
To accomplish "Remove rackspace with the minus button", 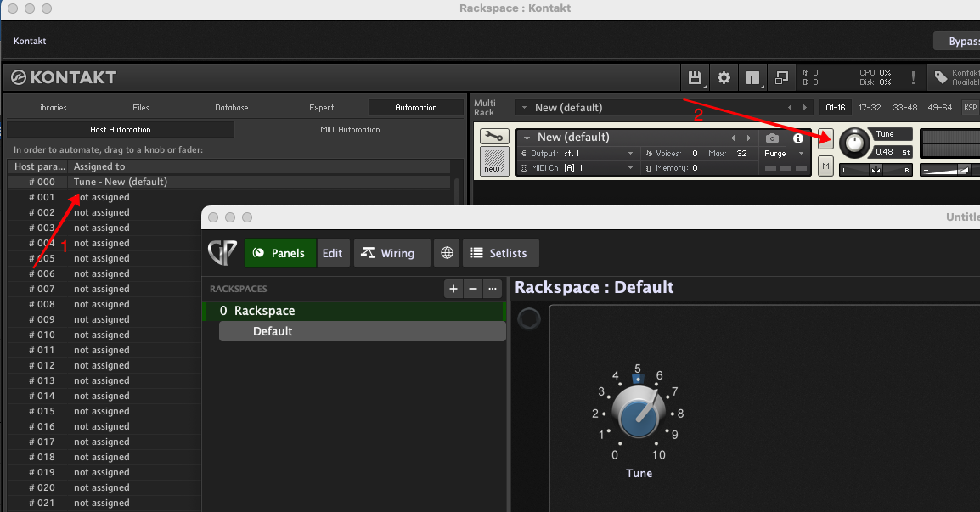I will pos(473,288).
